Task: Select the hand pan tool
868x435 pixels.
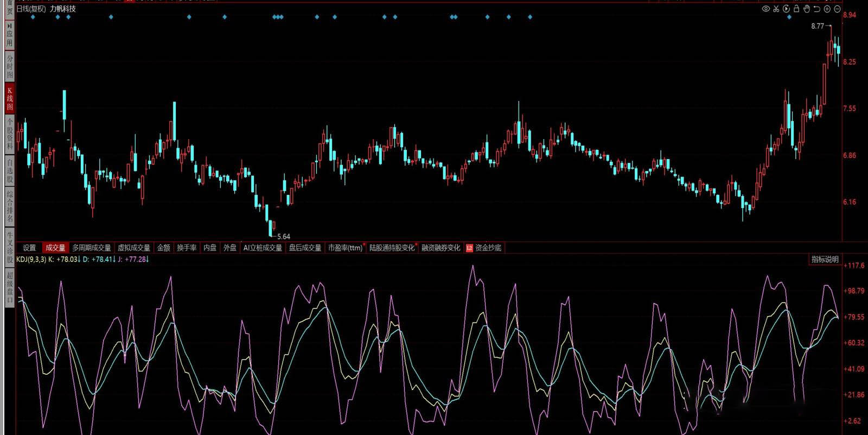Action: (807, 9)
